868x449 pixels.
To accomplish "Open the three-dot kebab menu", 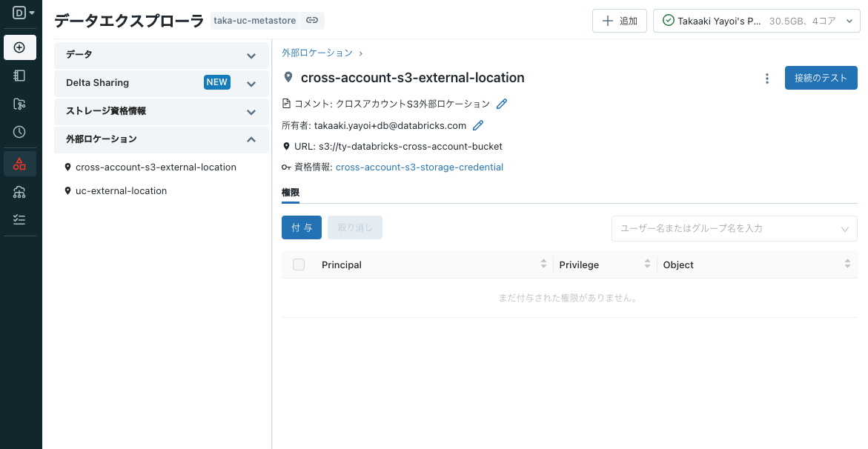I will (x=766, y=79).
